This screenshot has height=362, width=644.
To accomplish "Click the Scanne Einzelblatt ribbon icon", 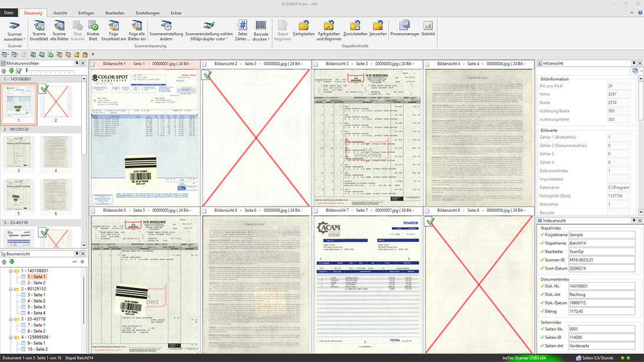I will click(x=39, y=29).
